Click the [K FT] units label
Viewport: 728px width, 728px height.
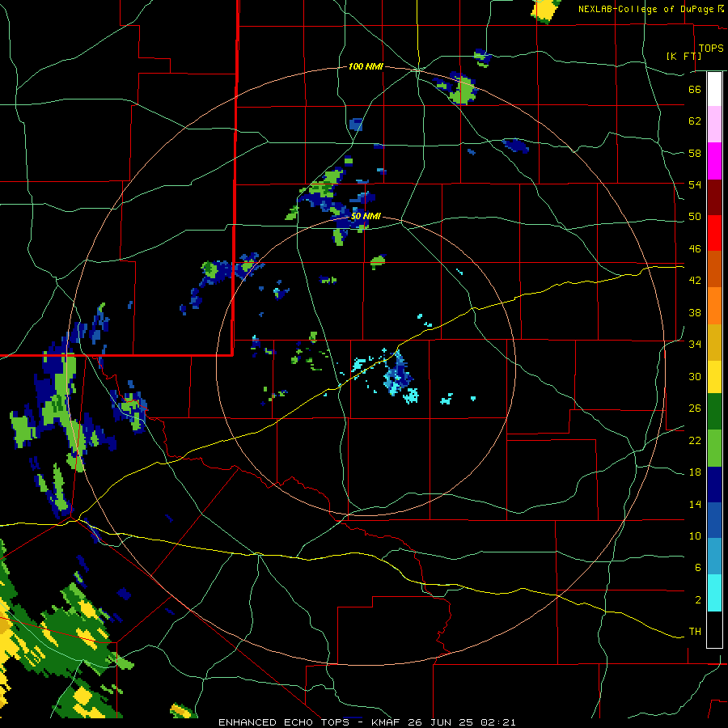[684, 56]
